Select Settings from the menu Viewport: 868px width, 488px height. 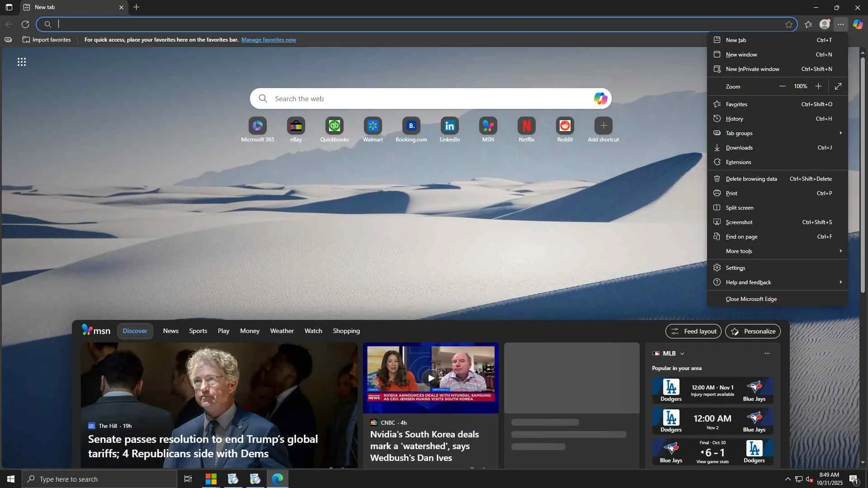[736, 268]
